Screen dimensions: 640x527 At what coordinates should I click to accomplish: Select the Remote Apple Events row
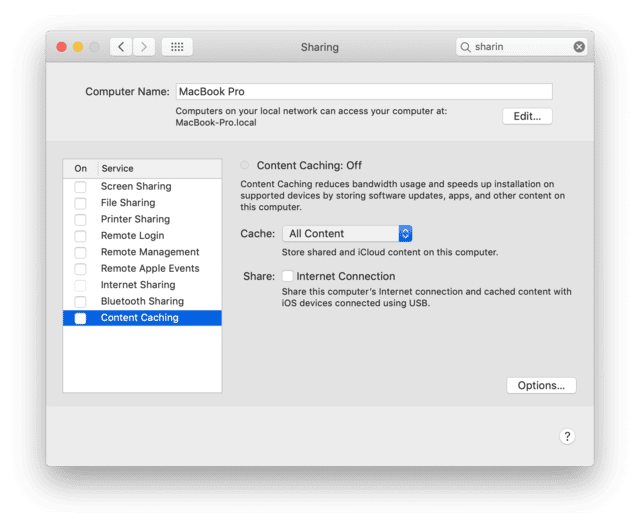142,269
